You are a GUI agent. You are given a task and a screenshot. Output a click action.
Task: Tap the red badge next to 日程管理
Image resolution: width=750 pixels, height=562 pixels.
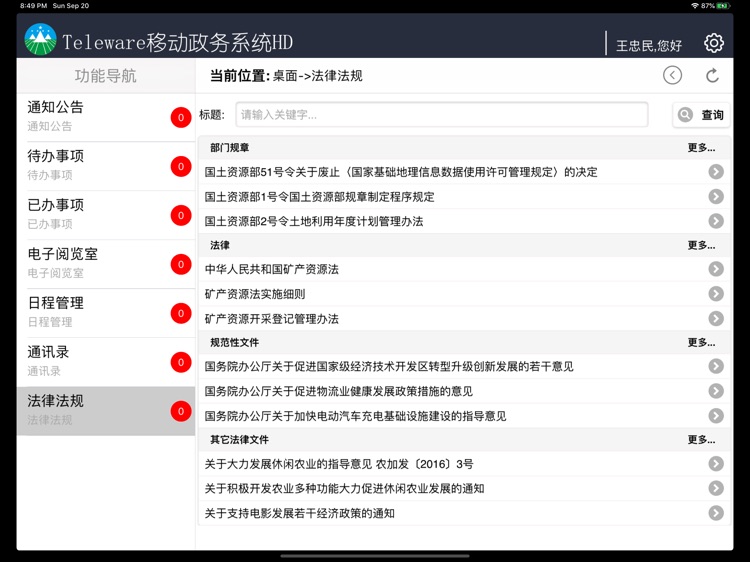click(x=181, y=313)
